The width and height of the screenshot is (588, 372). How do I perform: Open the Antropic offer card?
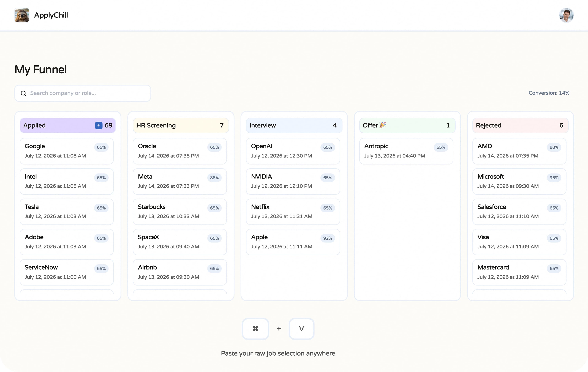click(406, 151)
